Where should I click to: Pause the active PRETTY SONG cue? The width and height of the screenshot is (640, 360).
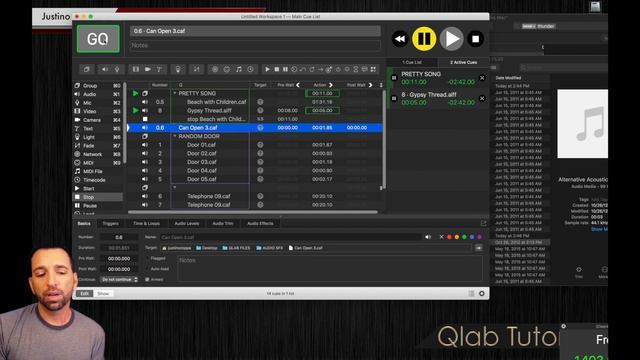click(394, 78)
